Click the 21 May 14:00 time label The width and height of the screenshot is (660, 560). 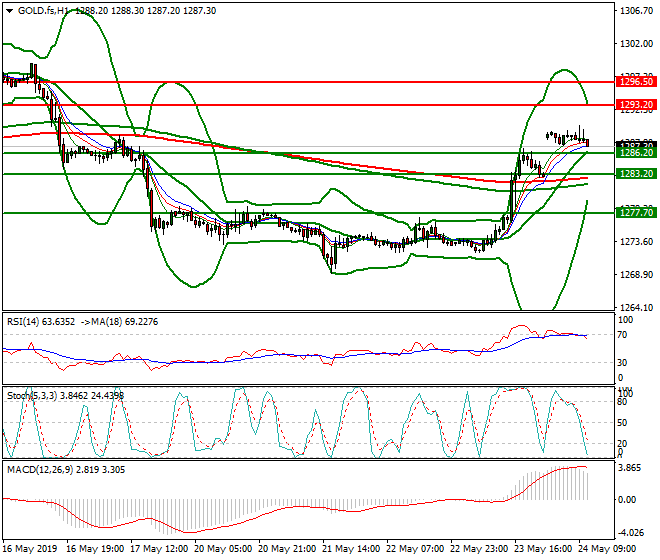(351, 549)
